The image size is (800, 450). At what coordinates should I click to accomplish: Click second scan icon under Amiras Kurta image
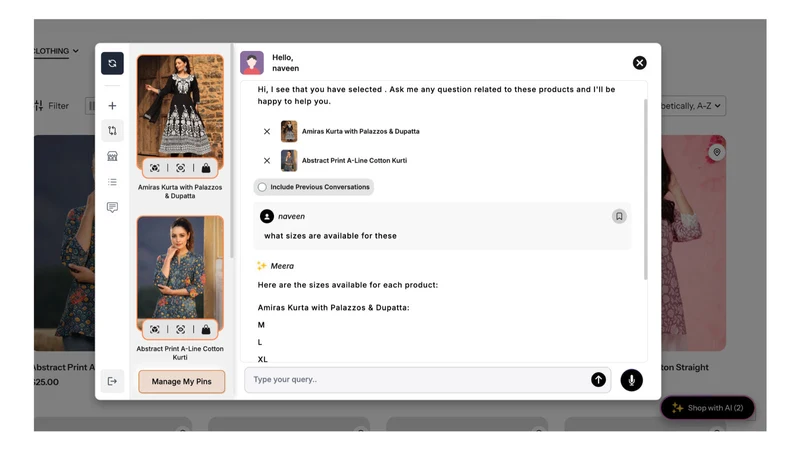click(x=181, y=168)
